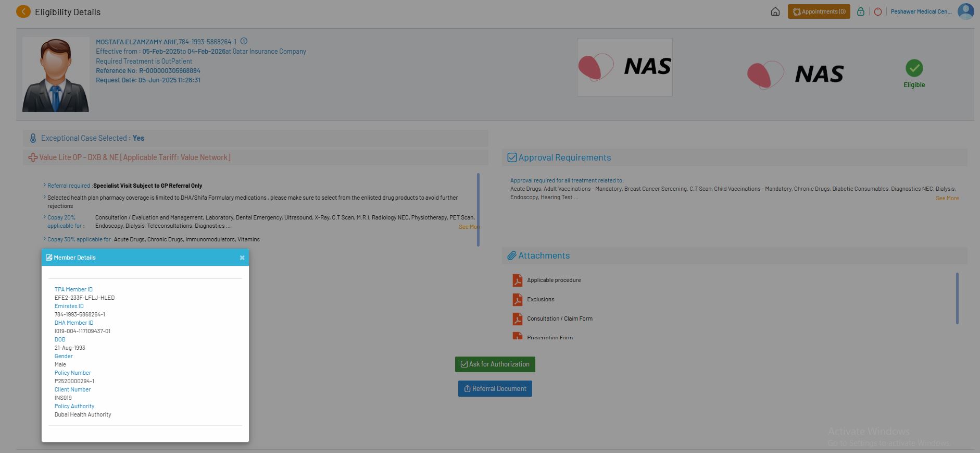The width and height of the screenshot is (980, 453).
Task: Open the Exclusions PDF icon
Action: pos(517,300)
